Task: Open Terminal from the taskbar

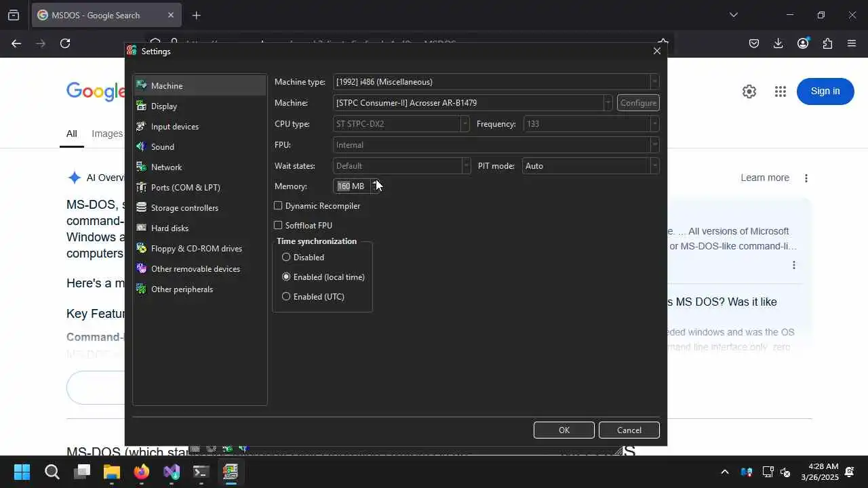Action: (201, 472)
